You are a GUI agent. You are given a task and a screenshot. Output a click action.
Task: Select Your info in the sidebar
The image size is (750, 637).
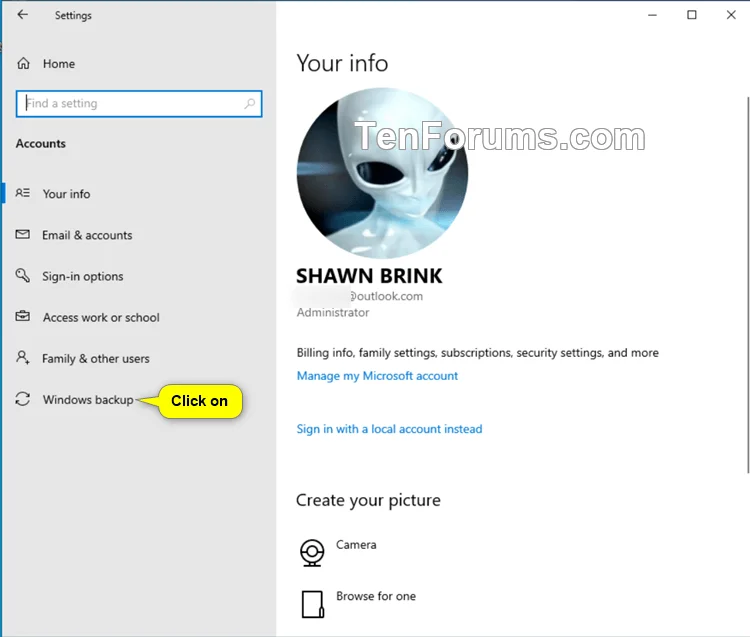(66, 194)
